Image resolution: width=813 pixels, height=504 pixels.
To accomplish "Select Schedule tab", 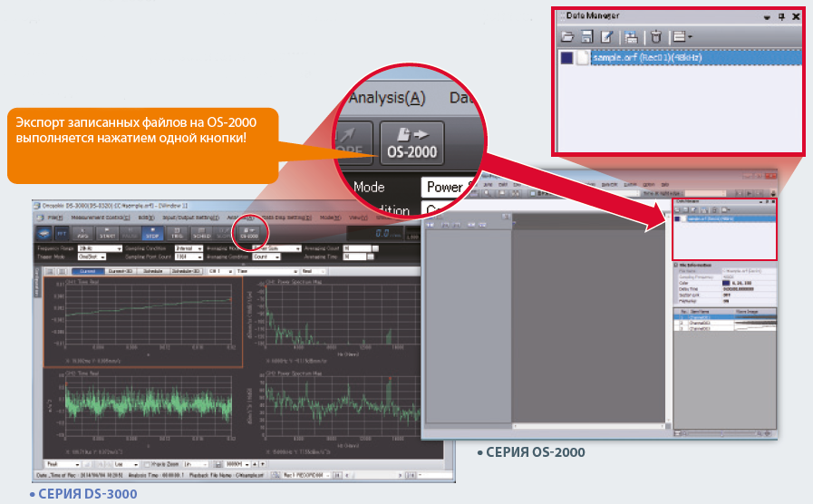I will [153, 271].
